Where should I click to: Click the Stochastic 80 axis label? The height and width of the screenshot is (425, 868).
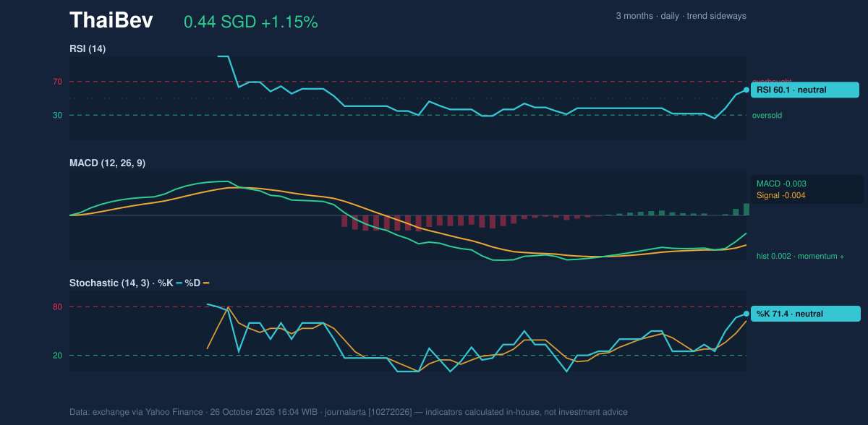coord(57,307)
